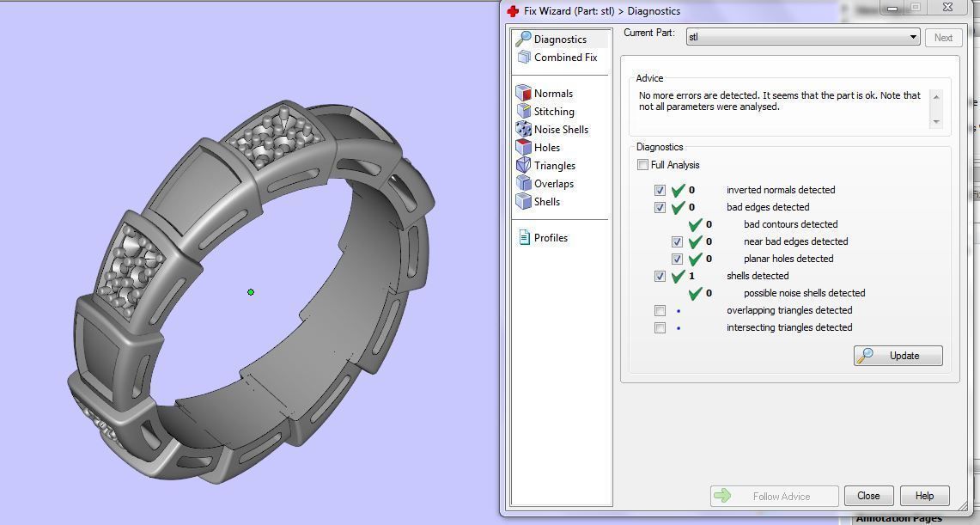Click the Update button

click(x=898, y=356)
